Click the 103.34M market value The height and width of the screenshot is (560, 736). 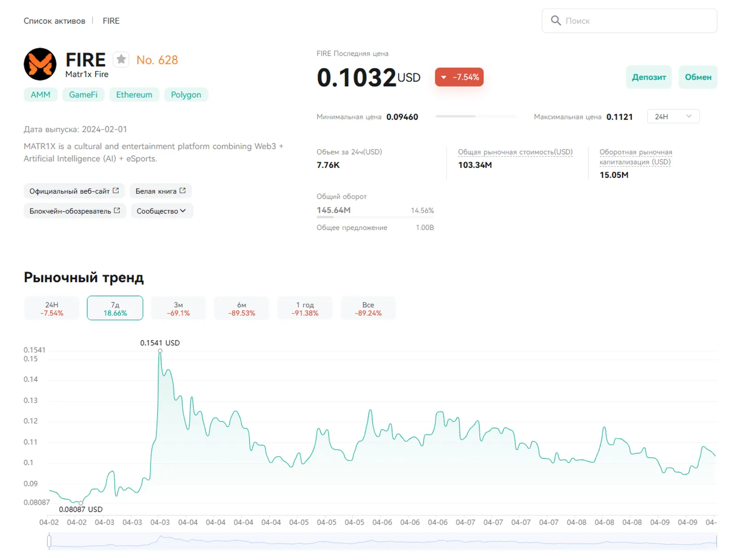475,165
